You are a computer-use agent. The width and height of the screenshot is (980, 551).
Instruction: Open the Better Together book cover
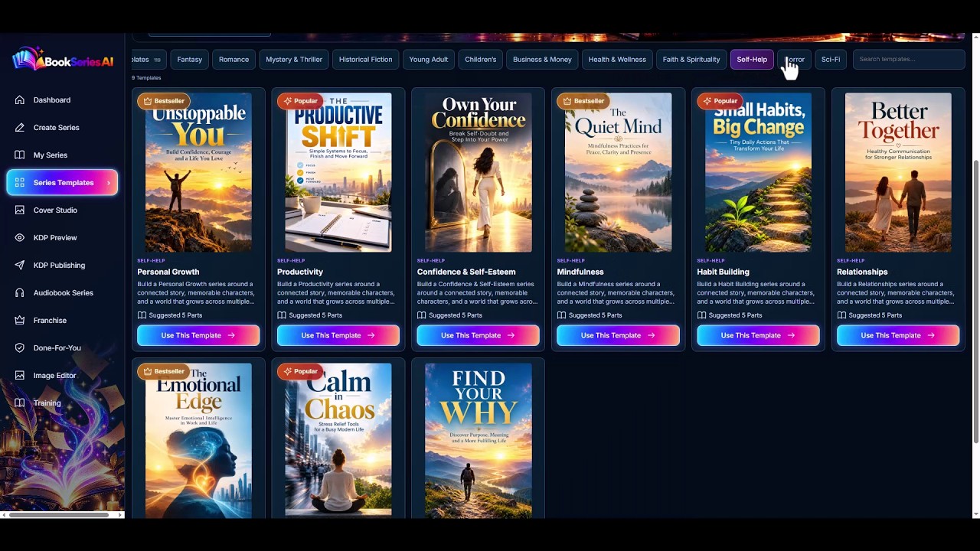[898, 173]
